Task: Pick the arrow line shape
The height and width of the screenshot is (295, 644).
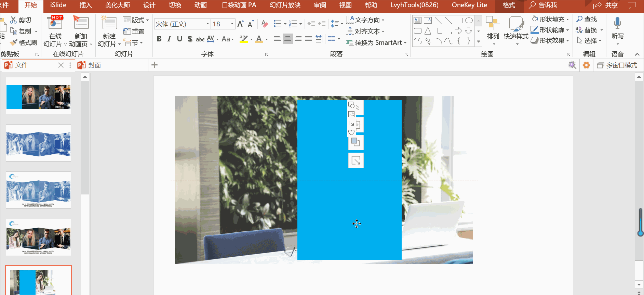Action: (x=448, y=21)
